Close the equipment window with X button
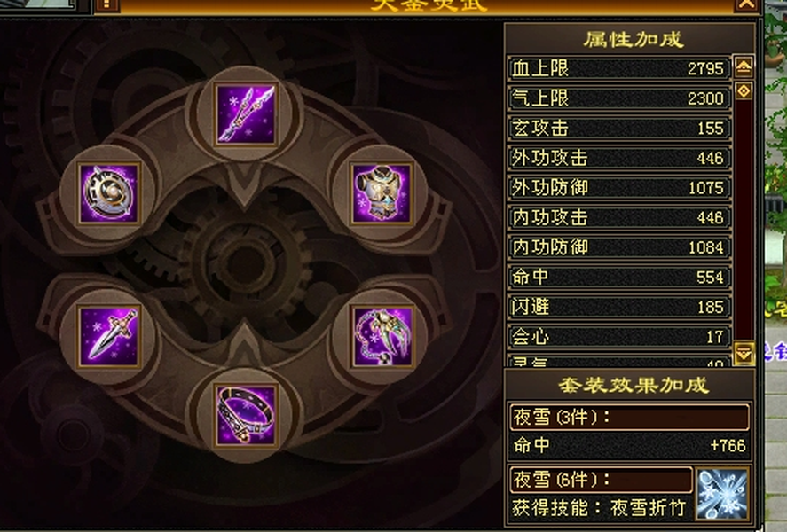787x532 pixels. click(x=746, y=4)
